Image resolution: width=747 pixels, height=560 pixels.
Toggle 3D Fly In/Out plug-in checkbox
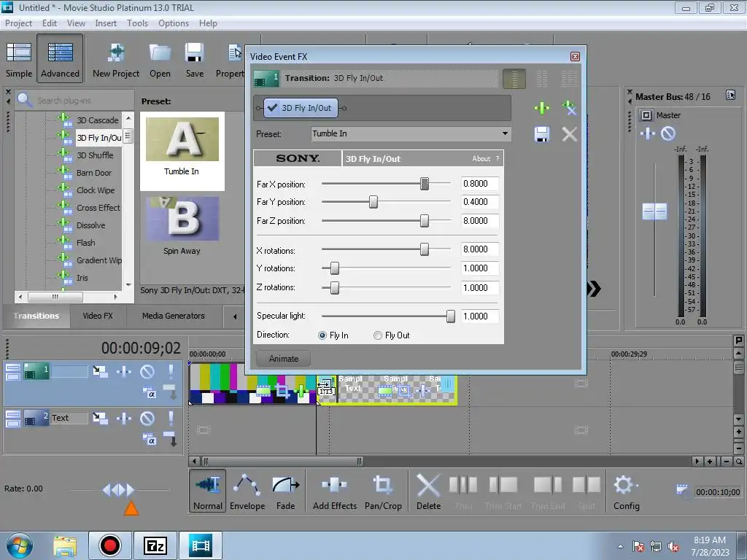point(273,108)
